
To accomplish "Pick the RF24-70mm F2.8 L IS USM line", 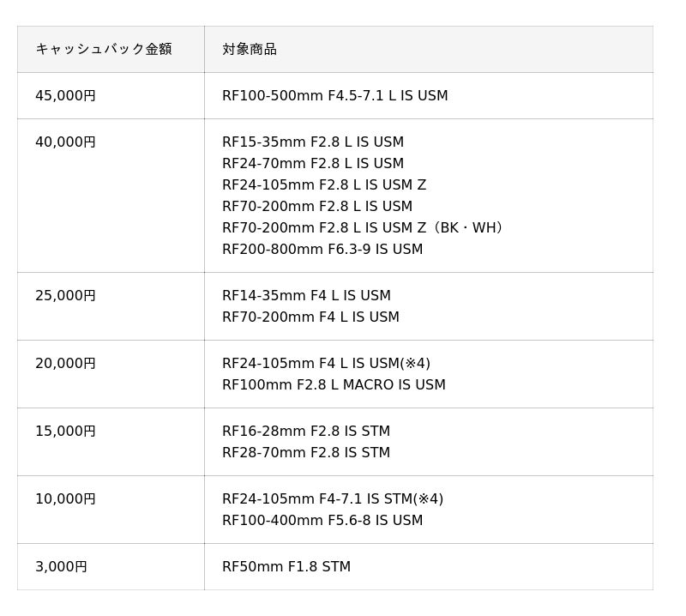I will (312, 164).
